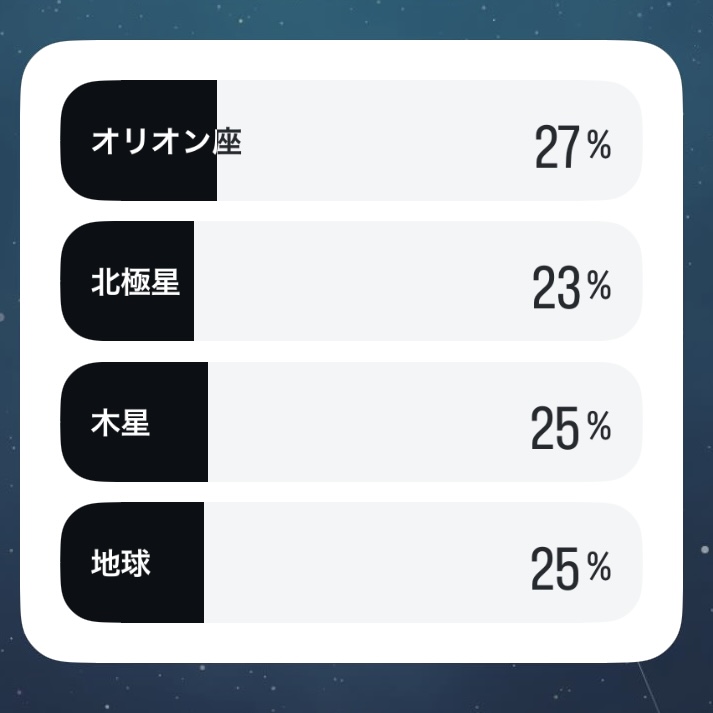Select the 北極星 poll option
This screenshot has width=713, height=713.
(x=351, y=281)
